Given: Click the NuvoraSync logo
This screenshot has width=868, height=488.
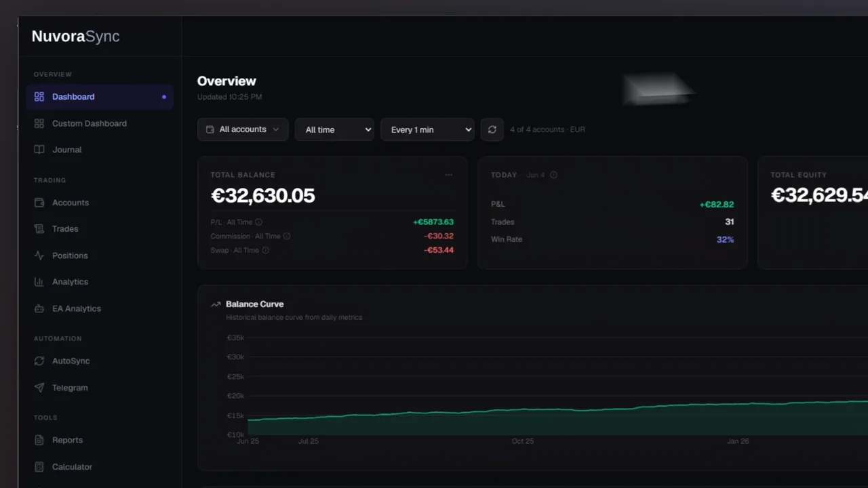Looking at the screenshot, I should (x=75, y=37).
